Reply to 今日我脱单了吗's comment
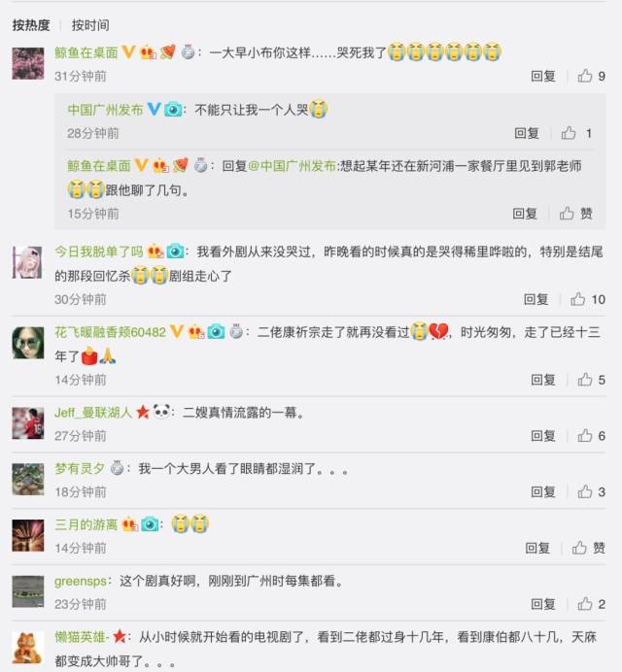622x672 pixels. point(536,299)
